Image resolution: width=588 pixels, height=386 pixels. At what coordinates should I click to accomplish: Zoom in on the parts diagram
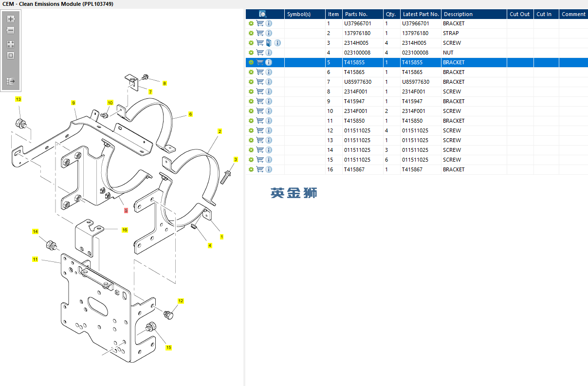point(11,19)
